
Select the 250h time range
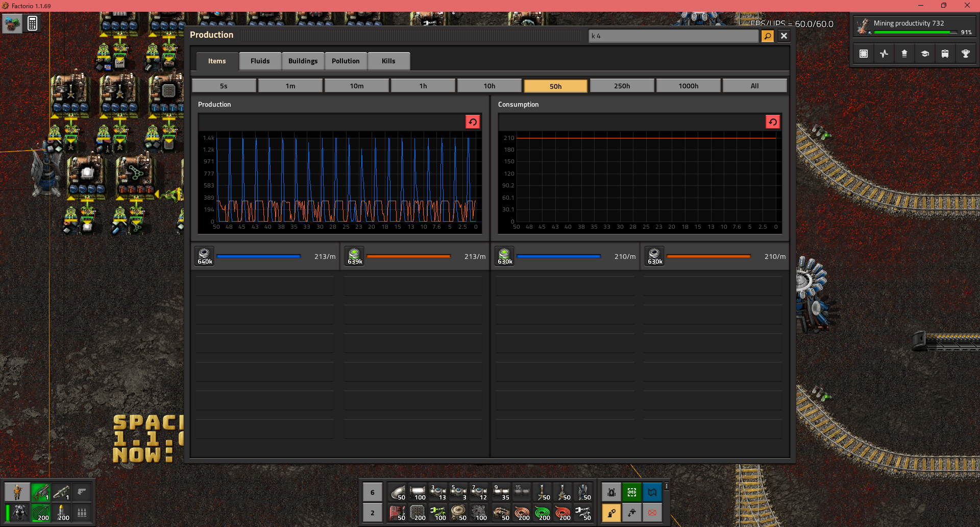pos(622,86)
